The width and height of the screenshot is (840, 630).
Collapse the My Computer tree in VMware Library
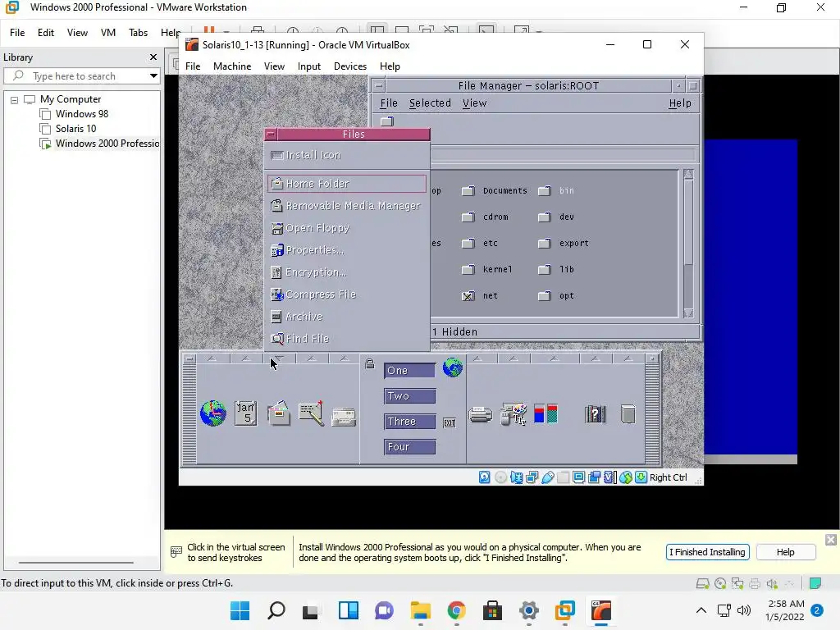[15, 100]
